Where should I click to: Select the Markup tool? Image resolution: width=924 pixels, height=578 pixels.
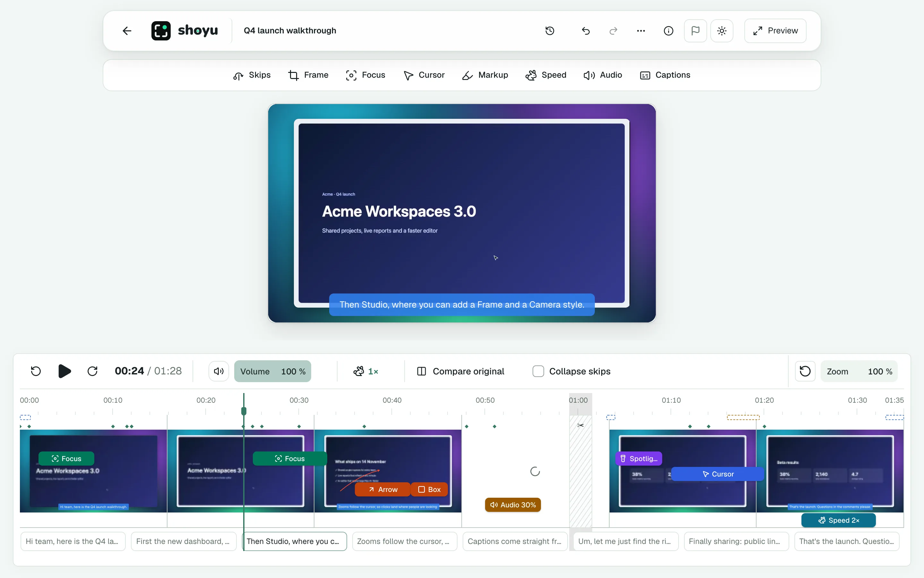485,75
